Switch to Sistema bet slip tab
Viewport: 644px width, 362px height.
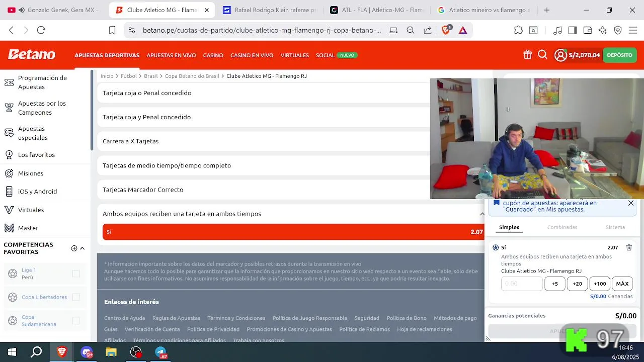[615, 227]
